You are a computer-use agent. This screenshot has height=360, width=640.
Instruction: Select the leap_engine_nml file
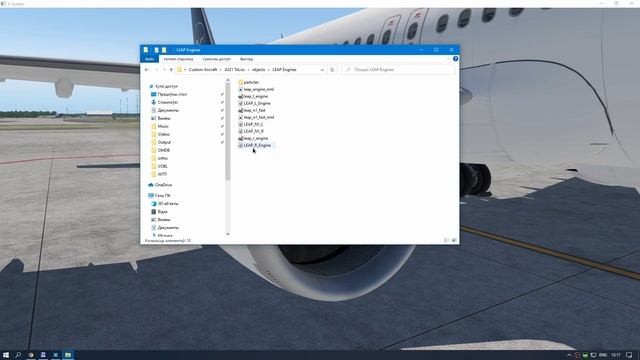click(x=256, y=89)
